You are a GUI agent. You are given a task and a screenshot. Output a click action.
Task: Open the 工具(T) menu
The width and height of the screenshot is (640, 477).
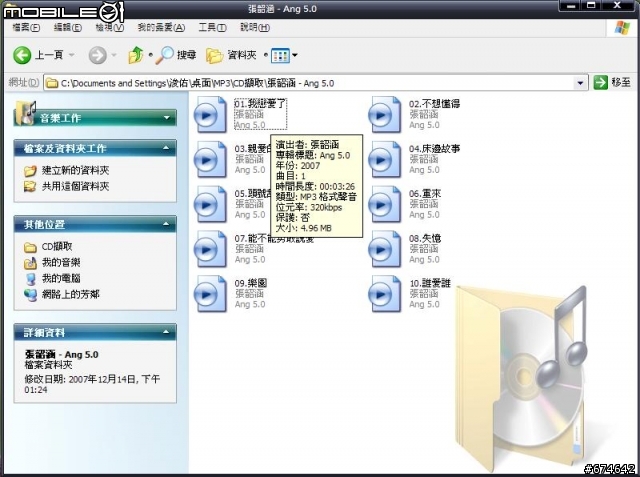coord(212,27)
